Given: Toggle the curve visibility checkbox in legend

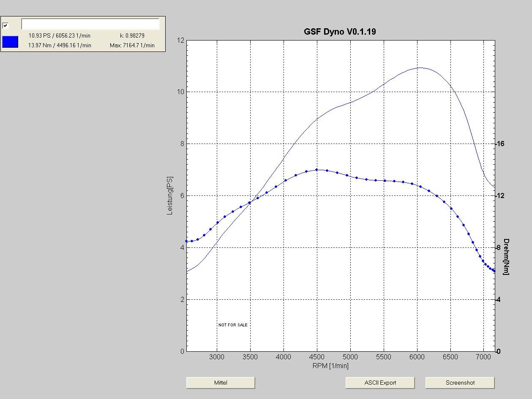Looking at the screenshot, I should pos(5,25).
